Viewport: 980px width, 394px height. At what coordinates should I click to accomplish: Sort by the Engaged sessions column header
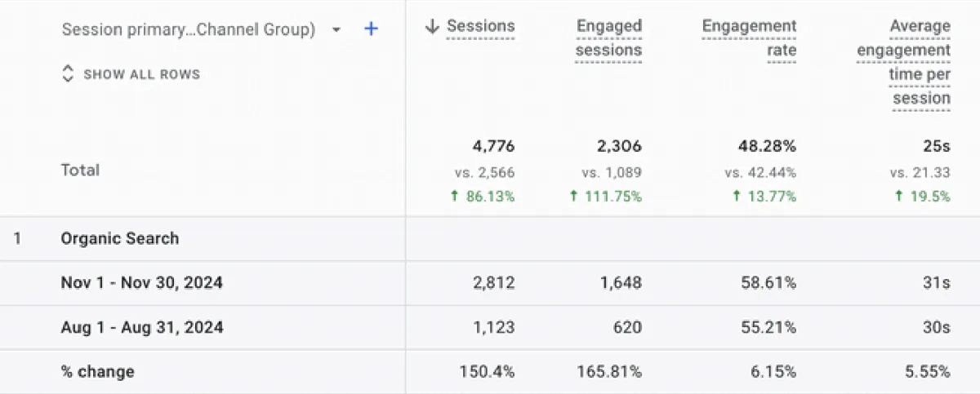click(608, 38)
